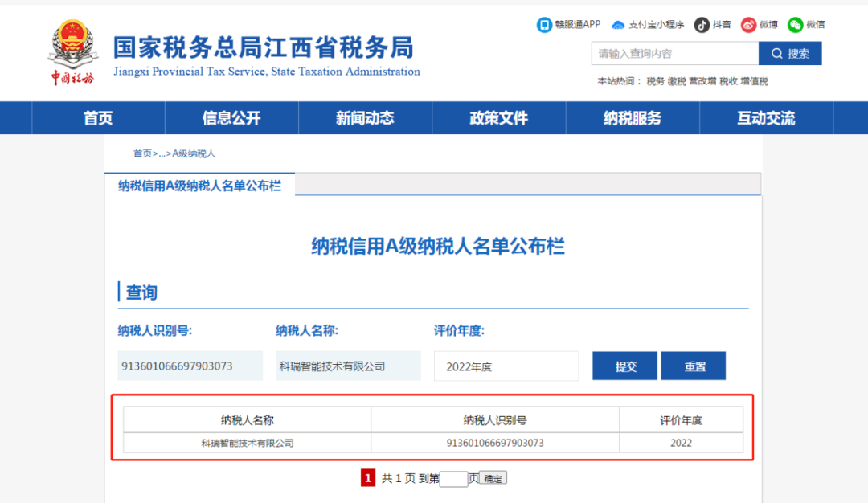Click the 微博 icon

(748, 25)
